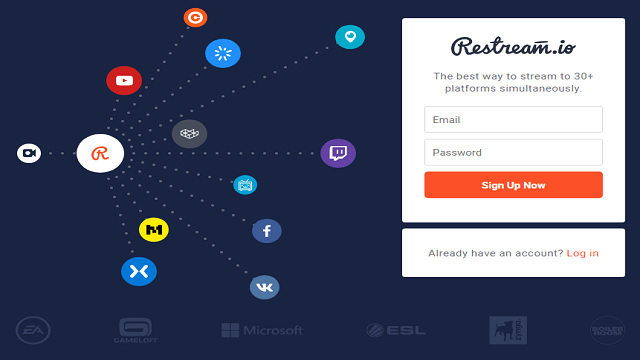Click the ESL partner logo
Image resolution: width=640 pixels, height=360 pixels.
click(x=396, y=330)
